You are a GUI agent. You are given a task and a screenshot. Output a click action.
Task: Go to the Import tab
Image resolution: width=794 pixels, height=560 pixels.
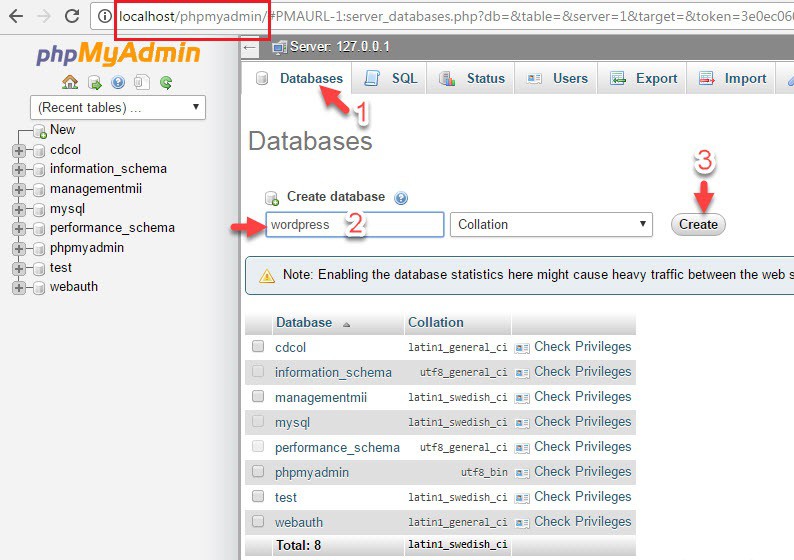(731, 78)
